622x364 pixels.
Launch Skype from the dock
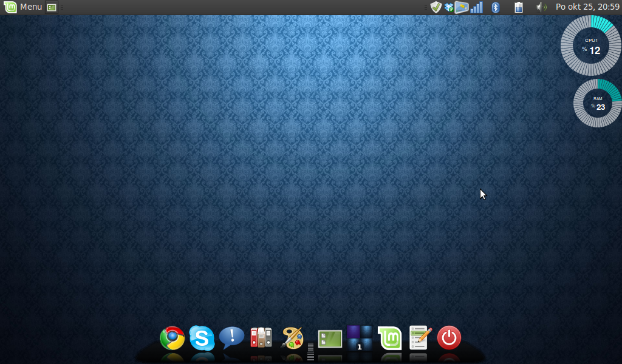click(202, 338)
